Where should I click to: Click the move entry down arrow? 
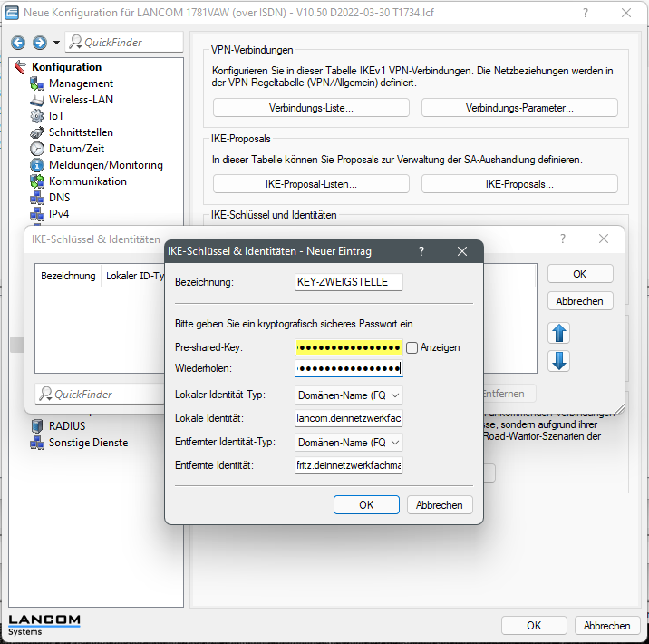tap(559, 360)
